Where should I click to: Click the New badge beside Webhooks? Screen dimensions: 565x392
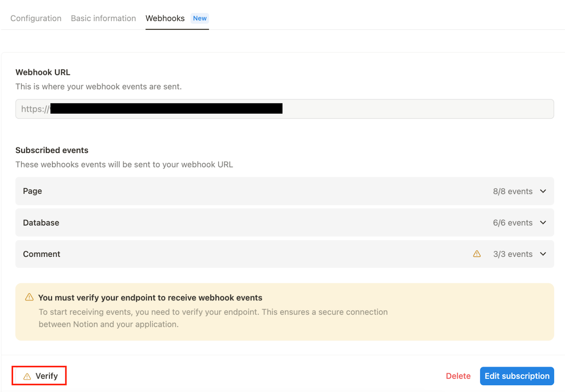[200, 18]
